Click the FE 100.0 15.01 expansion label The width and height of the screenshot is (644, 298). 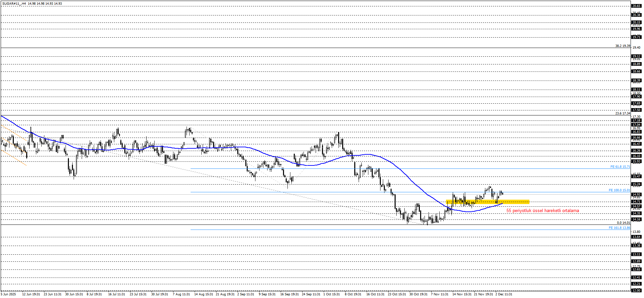click(619, 190)
